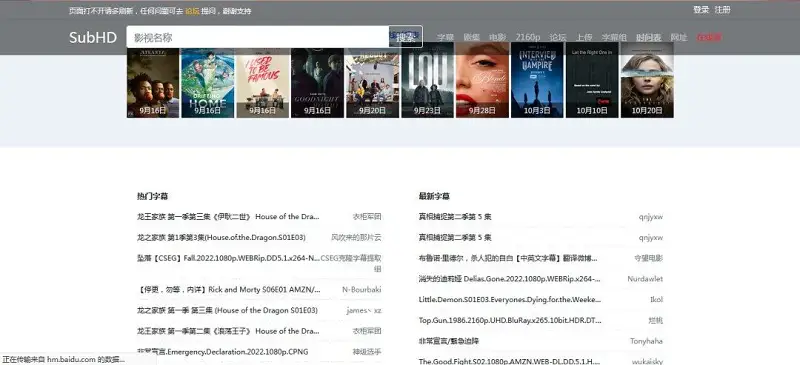Click uploader 守望电影
The height and width of the screenshot is (365, 800).
pyautogui.click(x=648, y=258)
